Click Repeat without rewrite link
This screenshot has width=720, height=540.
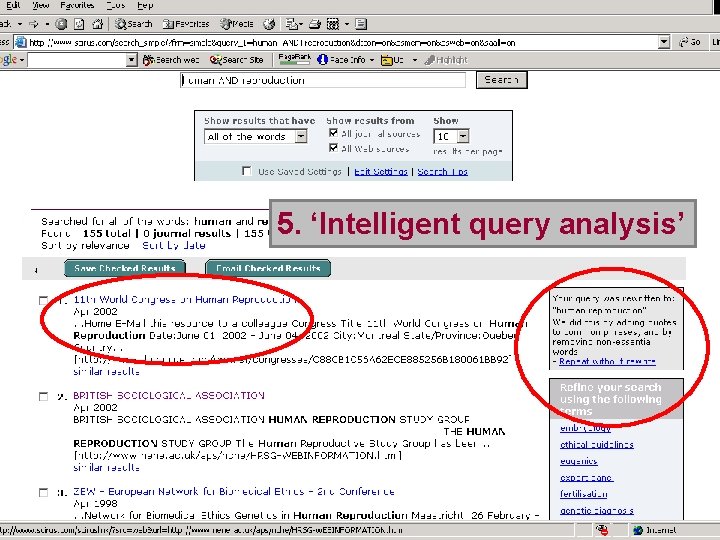pos(607,361)
